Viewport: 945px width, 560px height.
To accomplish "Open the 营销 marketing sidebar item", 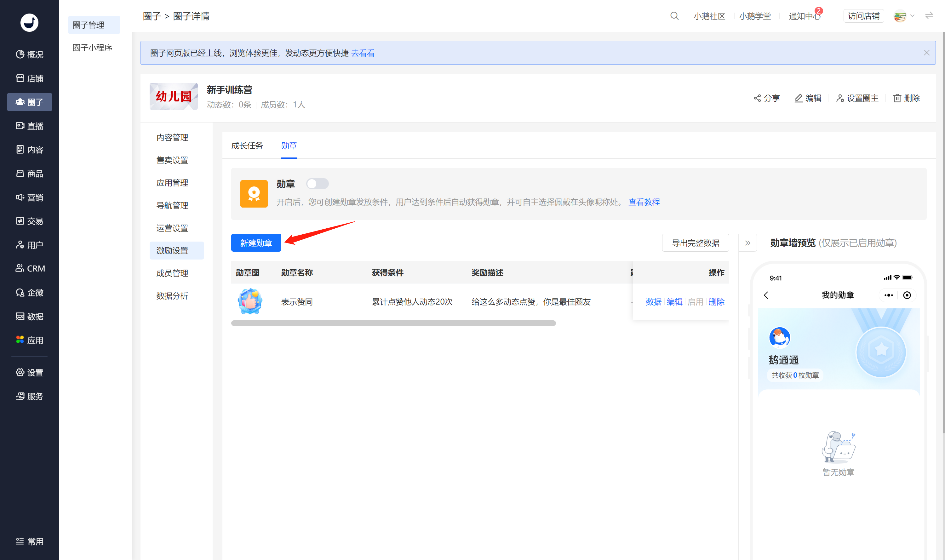I will pos(29,197).
